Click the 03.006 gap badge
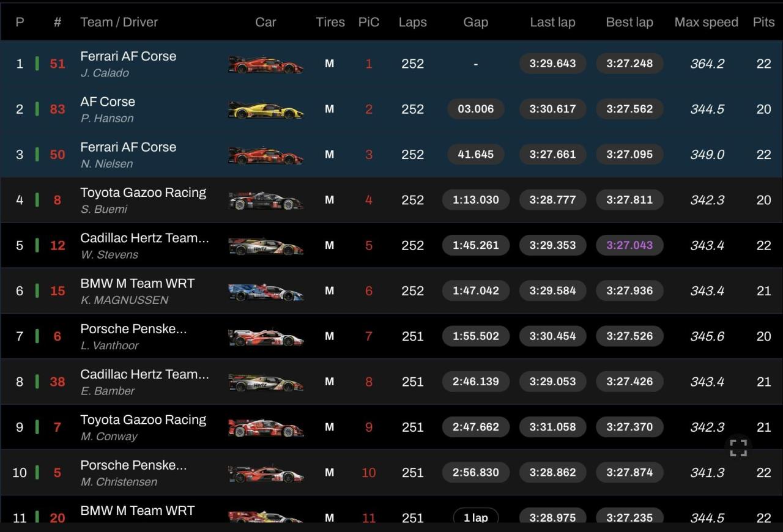The width and height of the screenshot is (783, 532). pos(475,109)
